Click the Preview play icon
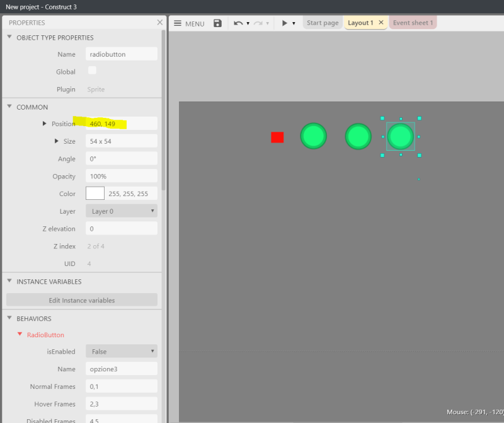Image resolution: width=504 pixels, height=423 pixels. [x=285, y=23]
